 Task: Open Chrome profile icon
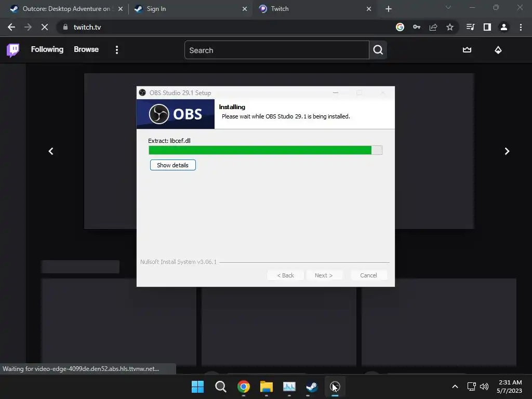tap(504, 27)
